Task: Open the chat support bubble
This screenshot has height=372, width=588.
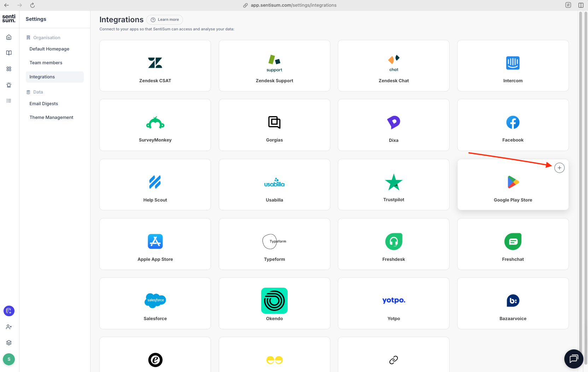Action: click(574, 359)
